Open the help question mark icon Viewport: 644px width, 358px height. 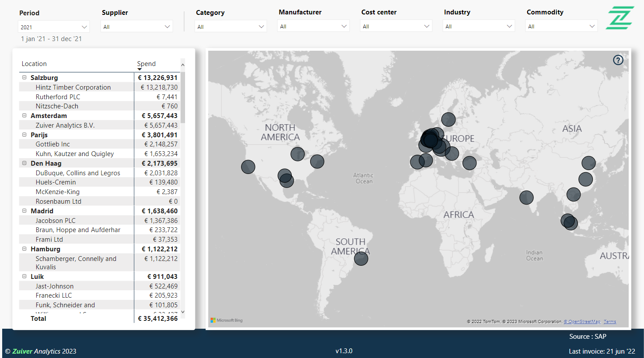click(618, 60)
